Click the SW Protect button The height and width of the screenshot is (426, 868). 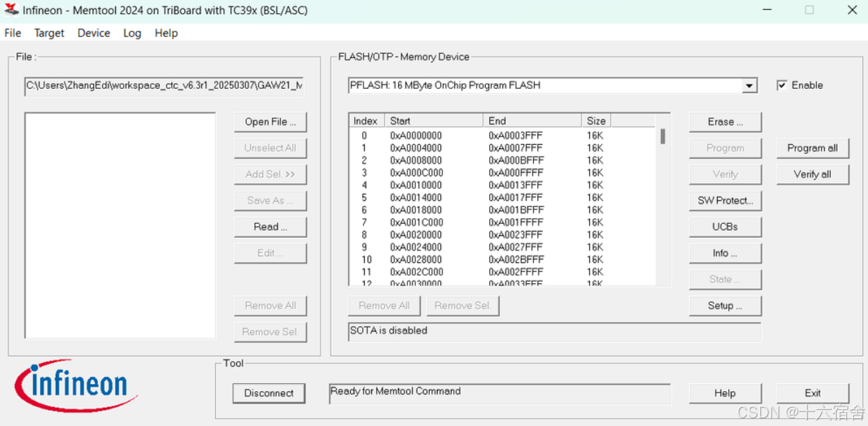[725, 201]
